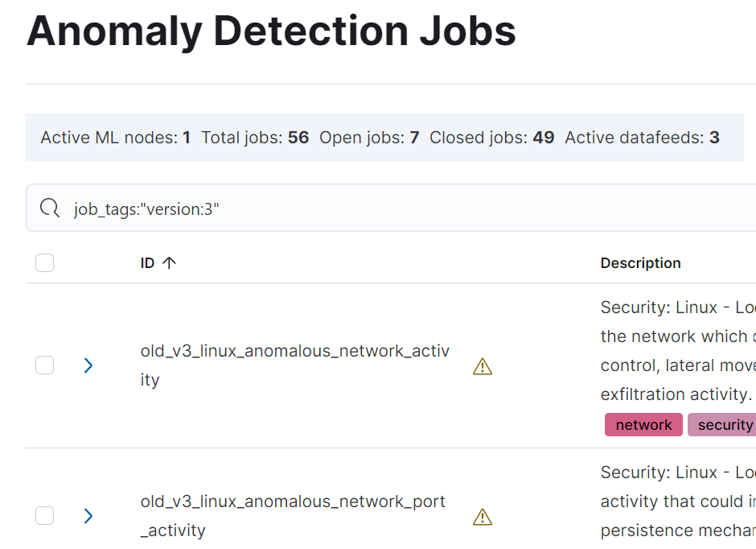Filter by the pink network tag
This screenshot has width=756, height=549.
tap(643, 425)
